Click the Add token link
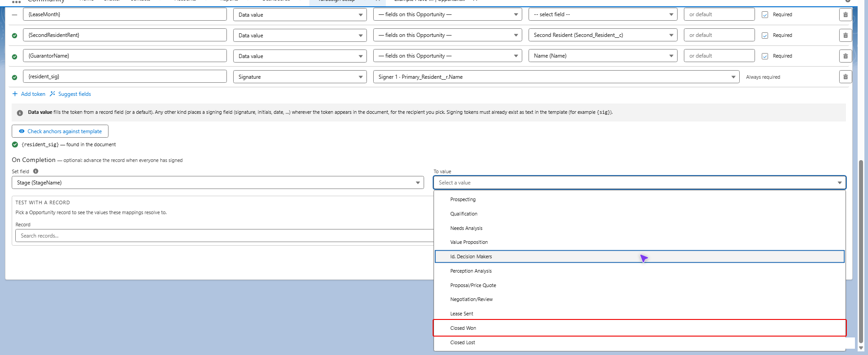Screen dimensions: 868x355 coord(29,94)
